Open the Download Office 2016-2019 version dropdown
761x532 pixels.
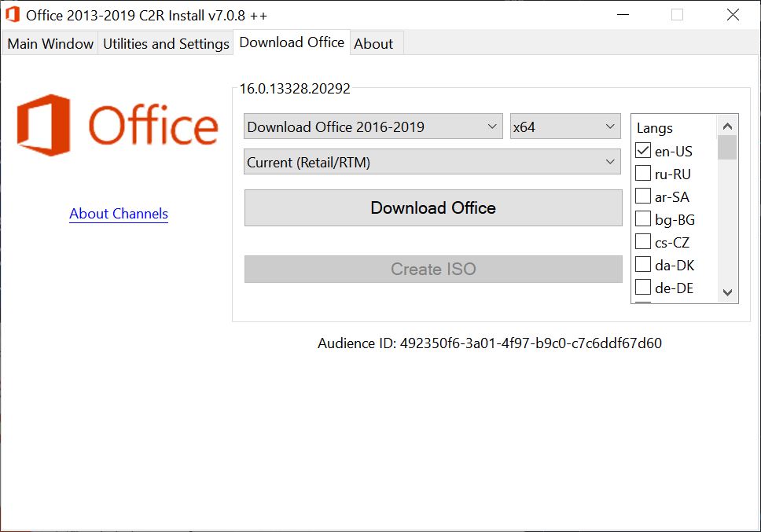point(373,127)
